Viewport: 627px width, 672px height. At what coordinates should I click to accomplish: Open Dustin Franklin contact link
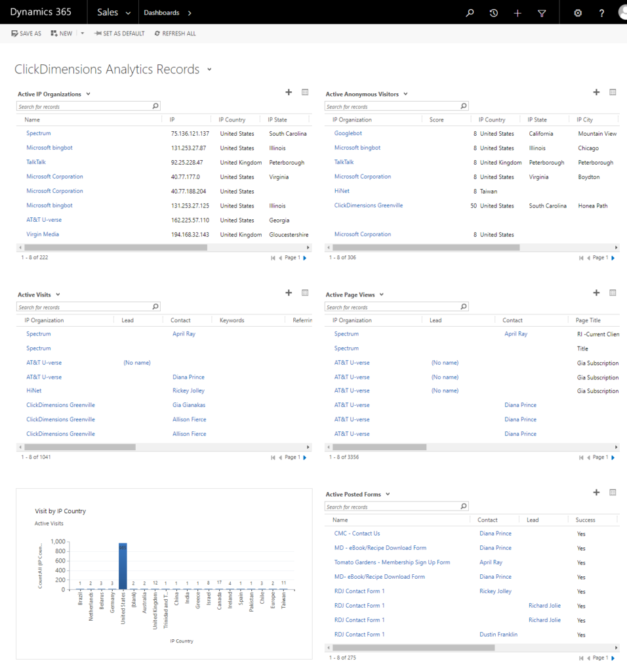pyautogui.click(x=498, y=635)
